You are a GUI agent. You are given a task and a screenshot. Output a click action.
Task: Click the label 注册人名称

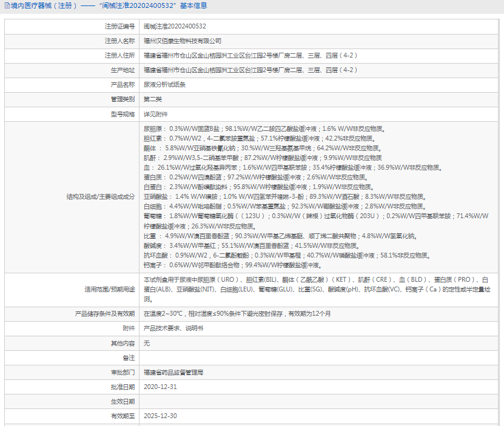coord(119,41)
